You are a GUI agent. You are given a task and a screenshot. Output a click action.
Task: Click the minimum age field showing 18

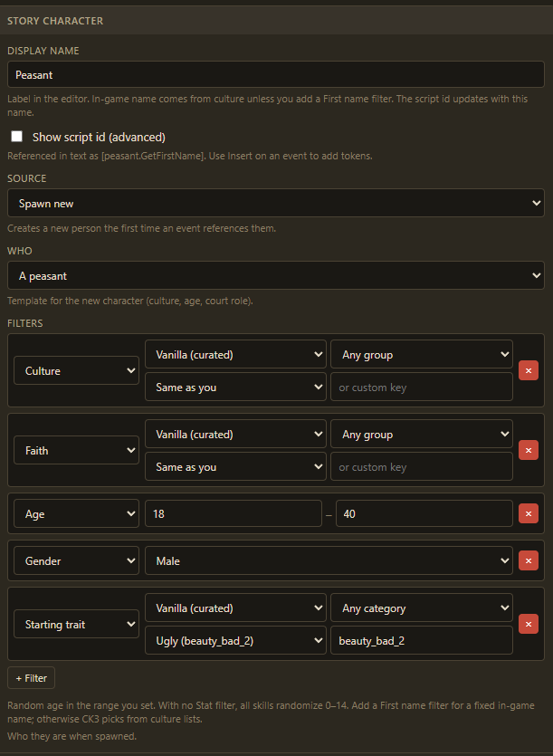pyautogui.click(x=234, y=513)
